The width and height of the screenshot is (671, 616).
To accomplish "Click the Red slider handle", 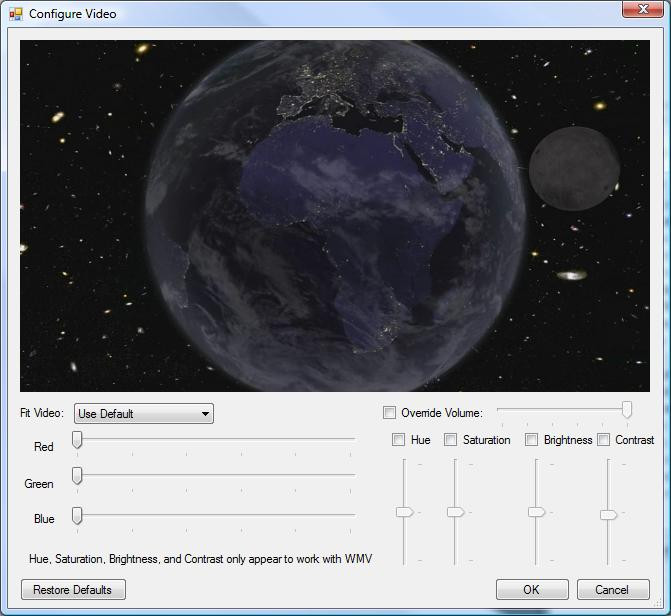I will point(77,440).
